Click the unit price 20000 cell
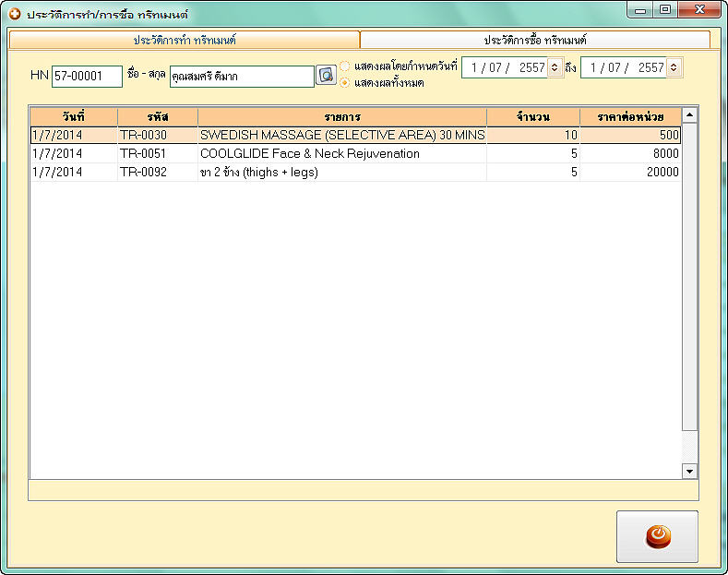The image size is (728, 575). (630, 173)
